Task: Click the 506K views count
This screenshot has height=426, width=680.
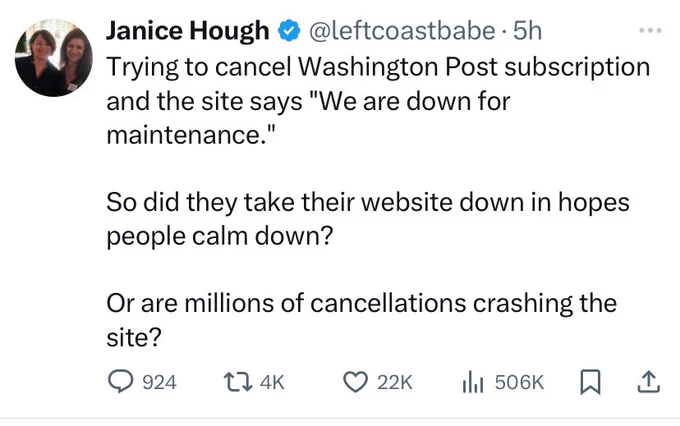Action: coord(519,383)
